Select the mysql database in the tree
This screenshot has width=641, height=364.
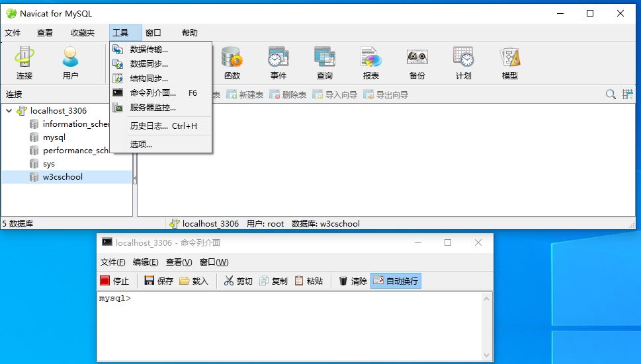coord(54,137)
